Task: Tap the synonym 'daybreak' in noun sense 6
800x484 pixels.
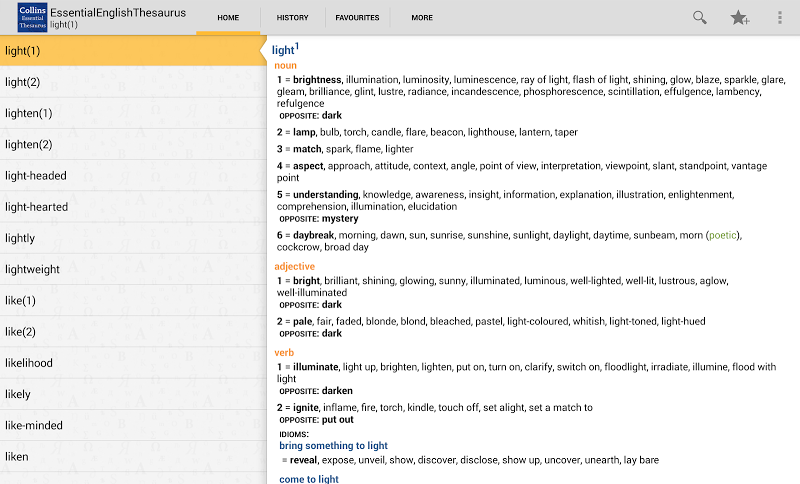Action: tap(313, 235)
